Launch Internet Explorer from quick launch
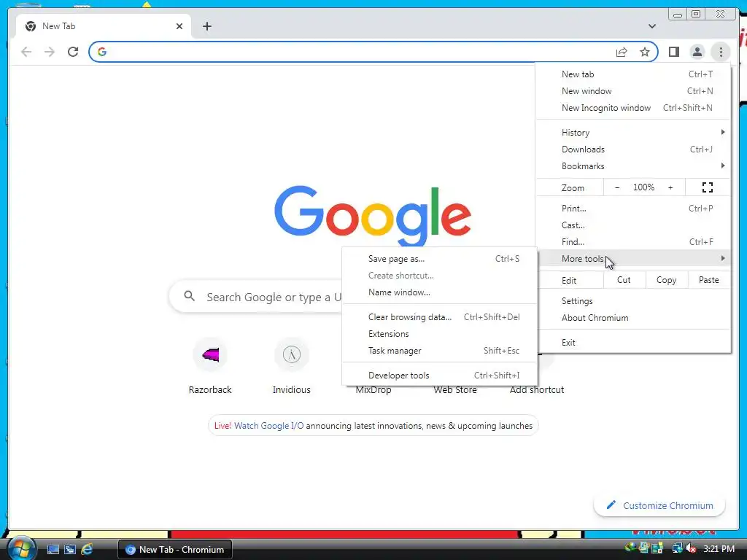This screenshot has height=560, width=747. (x=87, y=550)
